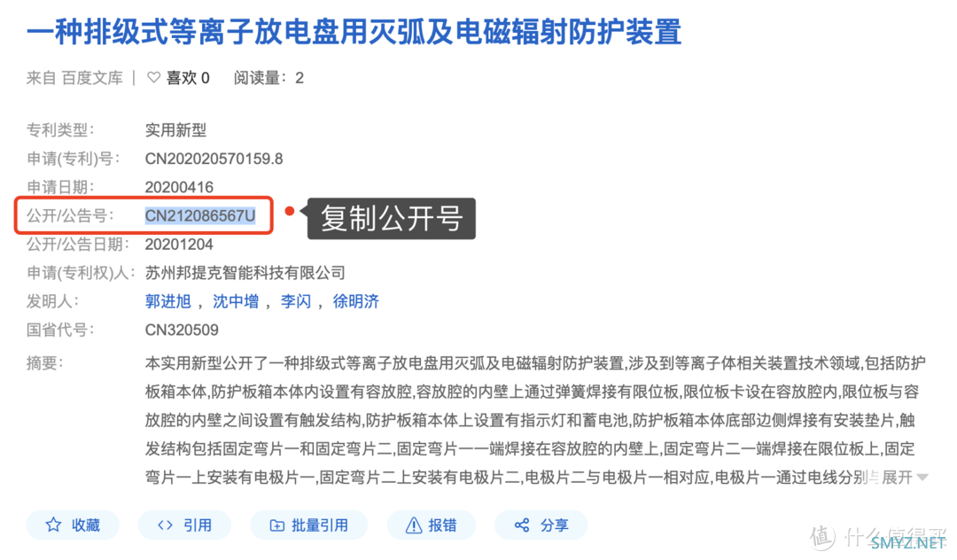Click the 分享 button text

(x=554, y=525)
